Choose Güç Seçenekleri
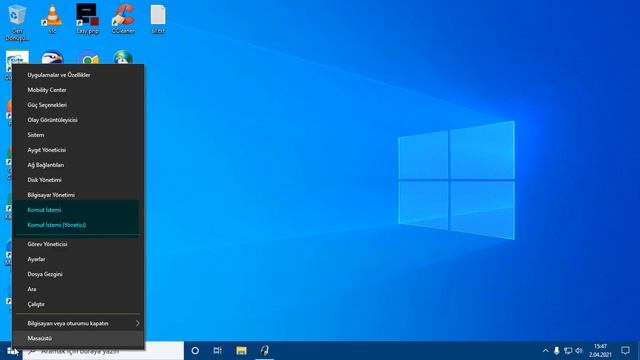 tap(78, 105)
